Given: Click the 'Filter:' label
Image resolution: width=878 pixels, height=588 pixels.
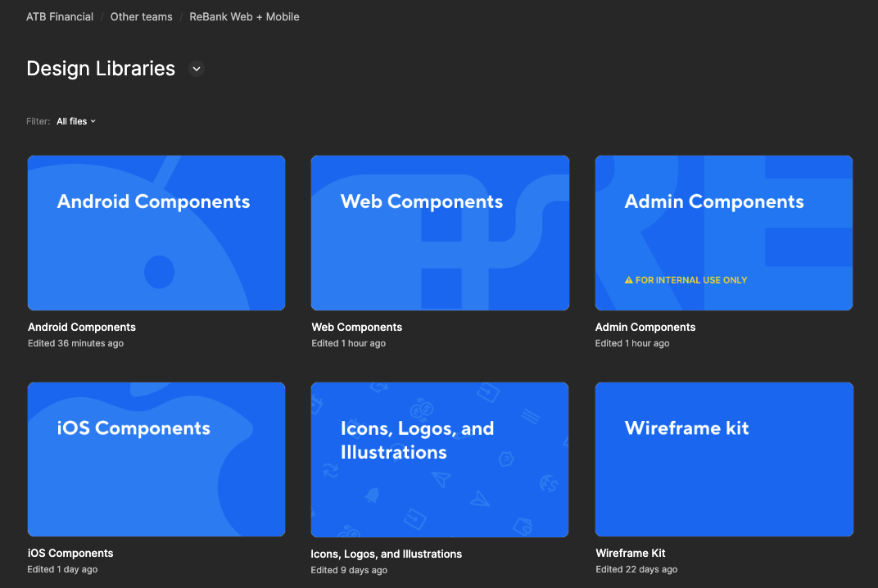Looking at the screenshot, I should (38, 121).
